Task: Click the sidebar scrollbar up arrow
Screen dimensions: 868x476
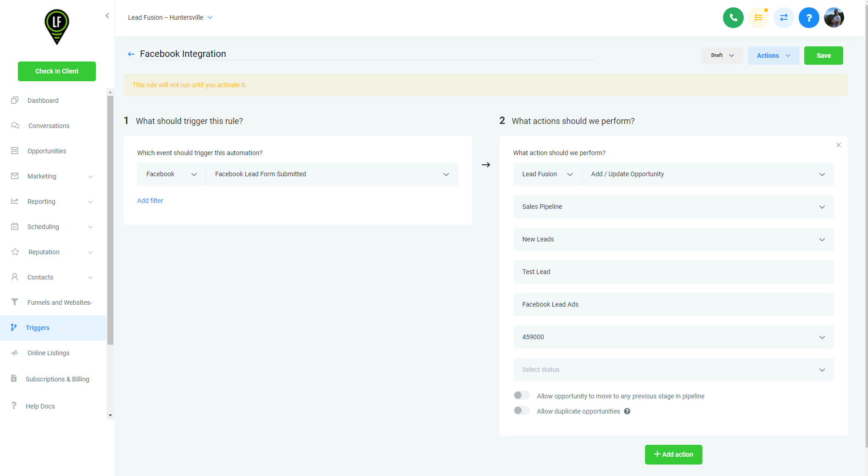Action: 110,92
